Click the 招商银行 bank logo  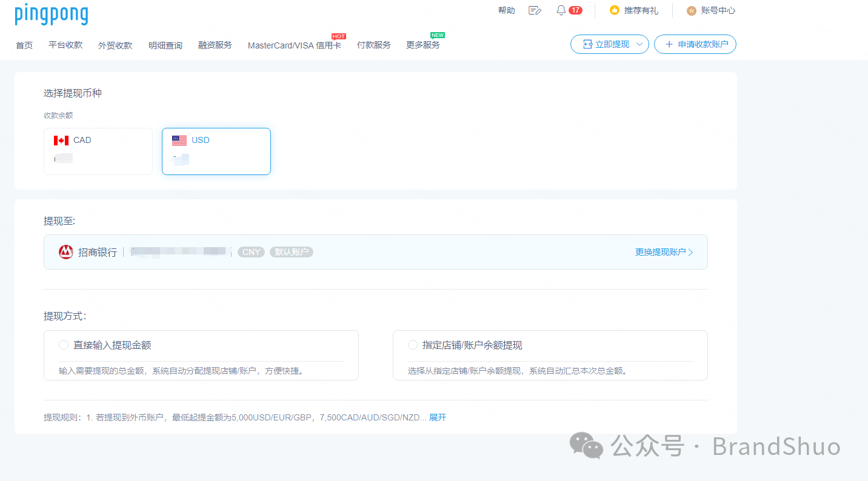coord(65,251)
